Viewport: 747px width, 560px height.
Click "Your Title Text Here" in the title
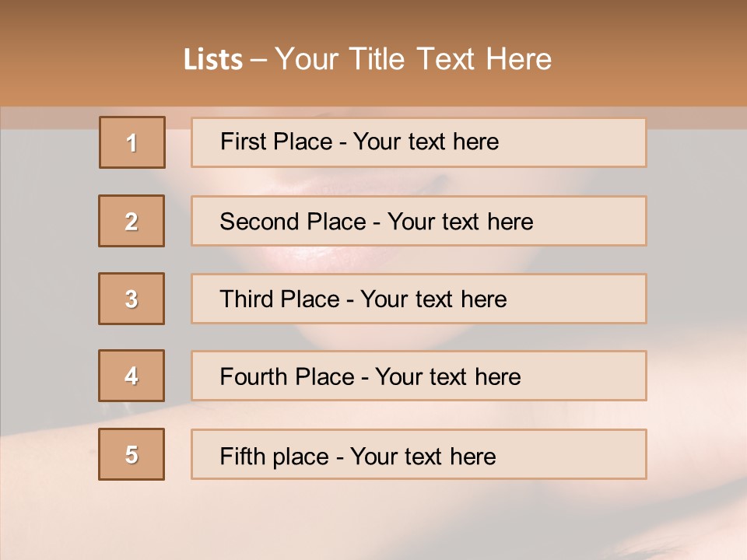point(413,60)
